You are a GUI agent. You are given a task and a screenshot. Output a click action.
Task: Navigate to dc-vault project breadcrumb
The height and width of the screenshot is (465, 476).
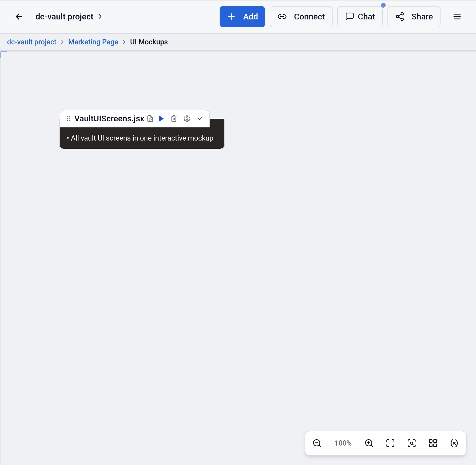(x=32, y=42)
